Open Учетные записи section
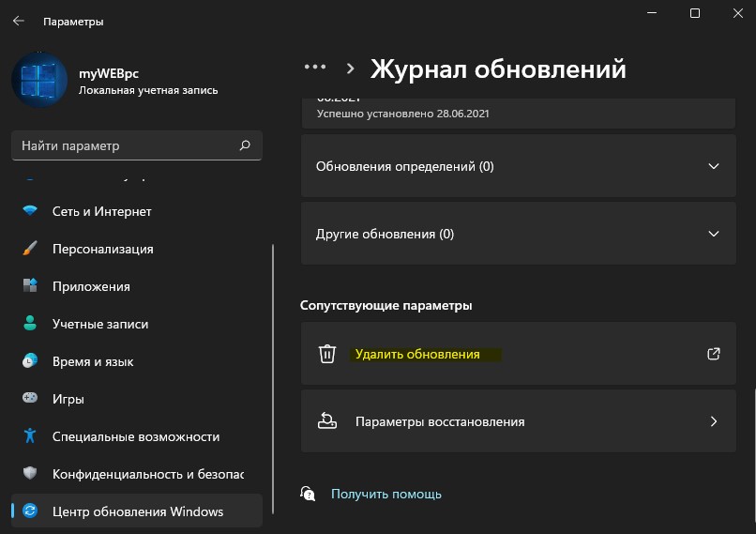The image size is (756, 534). (x=136, y=324)
